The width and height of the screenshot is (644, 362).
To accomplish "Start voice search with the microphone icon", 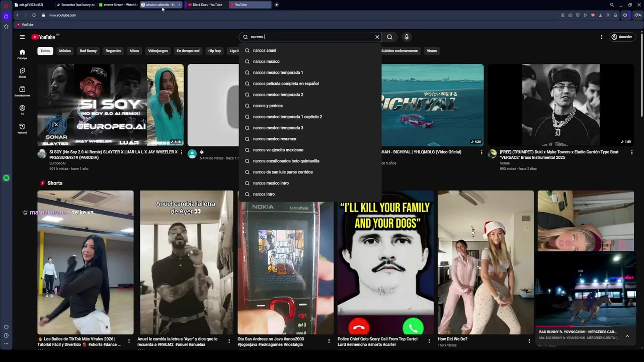I will click(407, 37).
